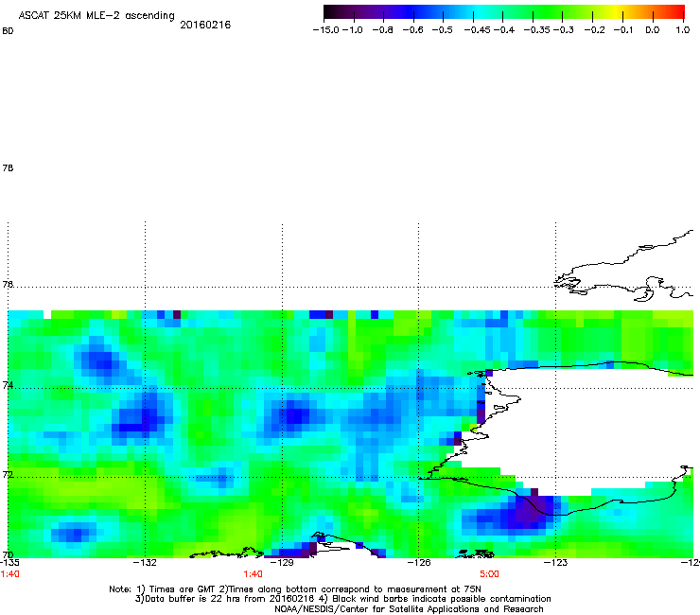This screenshot has height=615, width=700.
Task: Click the large white landmass east of -126
Action: pos(581,424)
